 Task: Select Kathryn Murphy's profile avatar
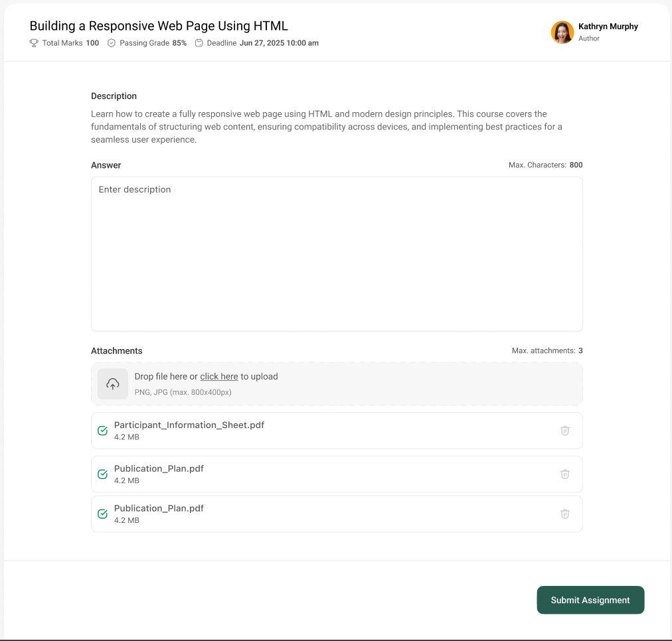pyautogui.click(x=562, y=32)
